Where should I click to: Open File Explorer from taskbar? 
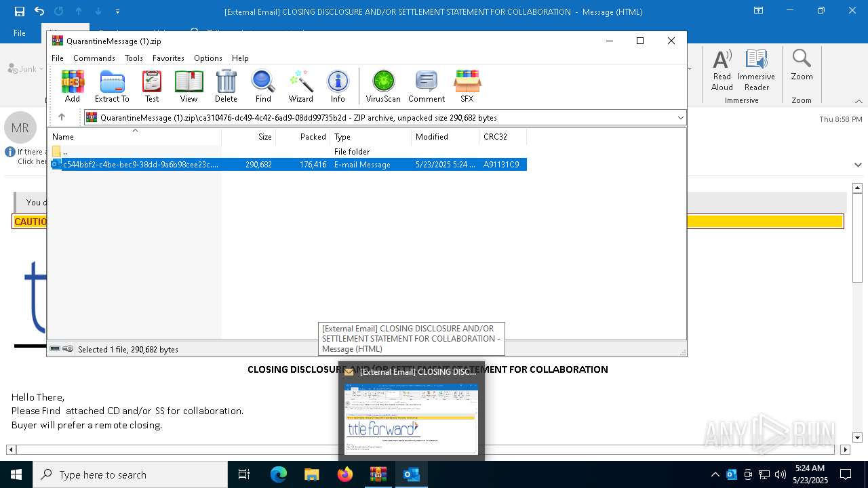coord(312,474)
